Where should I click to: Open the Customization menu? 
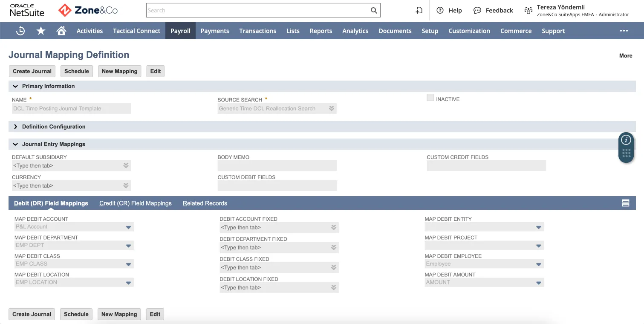tap(469, 31)
